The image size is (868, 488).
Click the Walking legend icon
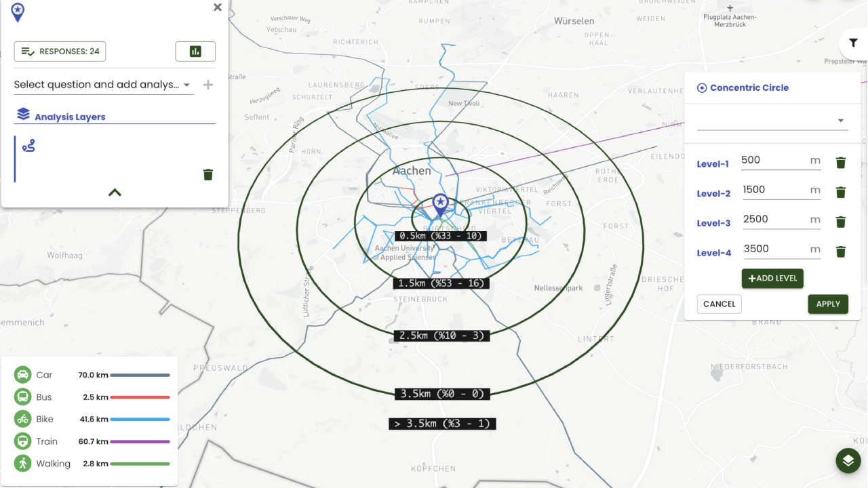coord(23,464)
